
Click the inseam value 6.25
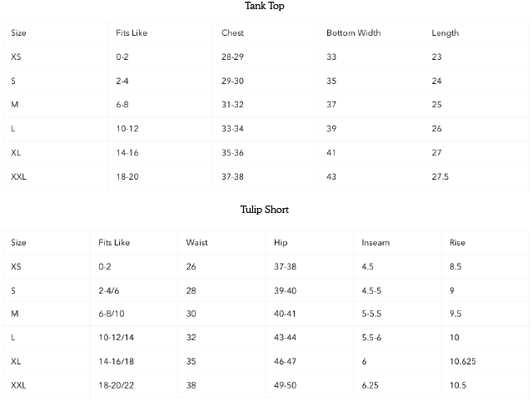[x=370, y=386]
